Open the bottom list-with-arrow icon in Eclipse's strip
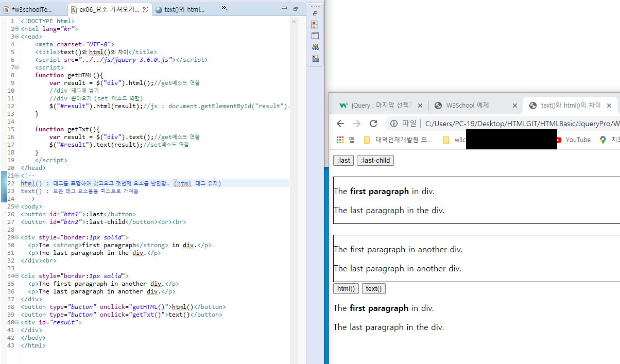Viewport: 620px width, 364px height. click(x=315, y=59)
